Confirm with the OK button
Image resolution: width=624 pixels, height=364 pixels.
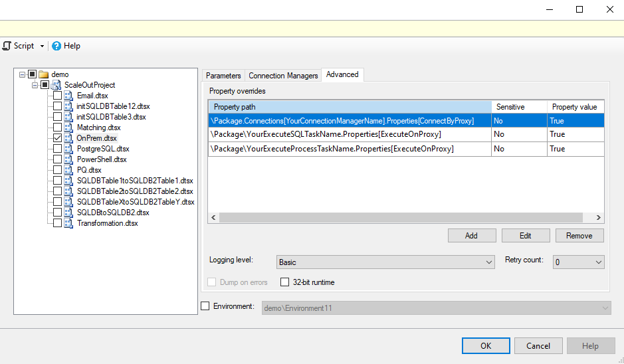point(486,345)
